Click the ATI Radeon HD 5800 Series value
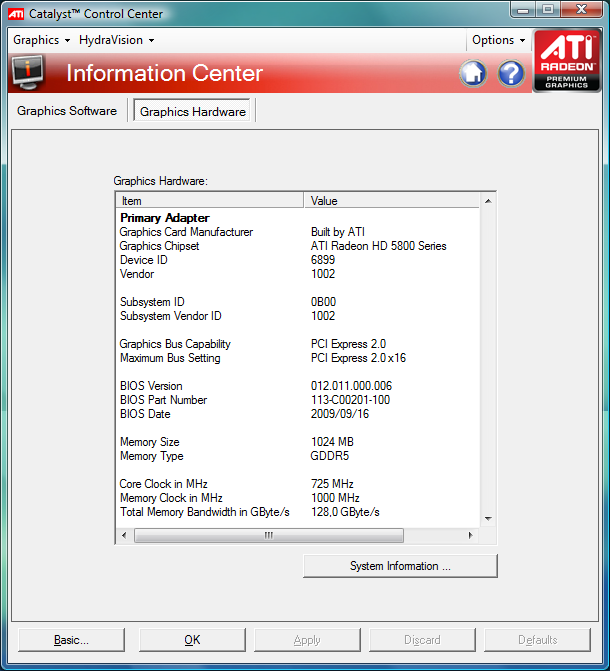This screenshot has width=610, height=671. click(x=378, y=246)
